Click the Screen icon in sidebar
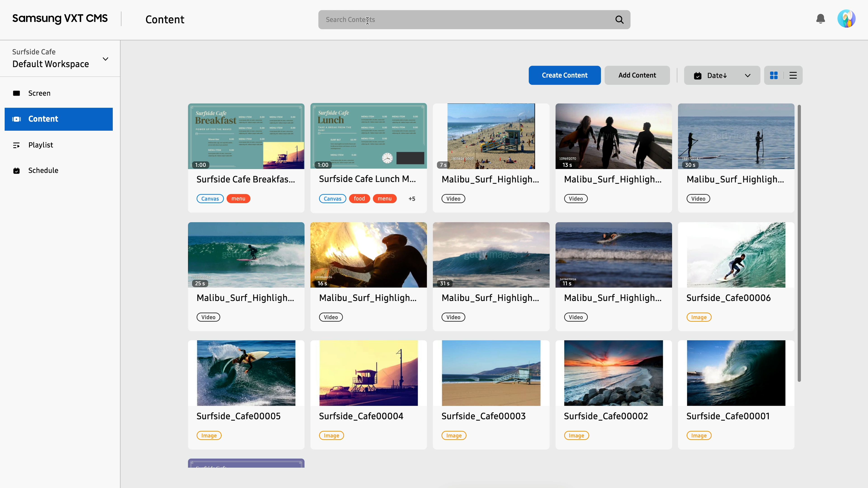 pyautogui.click(x=17, y=93)
